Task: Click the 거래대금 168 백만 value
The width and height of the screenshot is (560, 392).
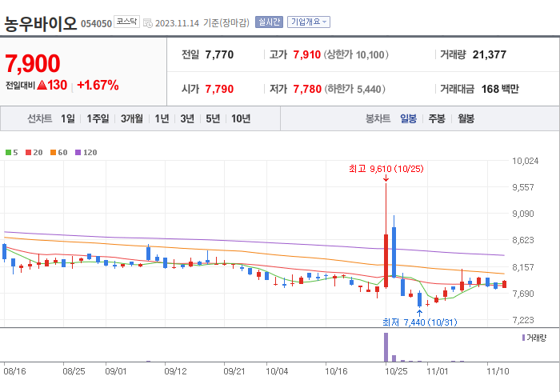Action: click(500, 89)
